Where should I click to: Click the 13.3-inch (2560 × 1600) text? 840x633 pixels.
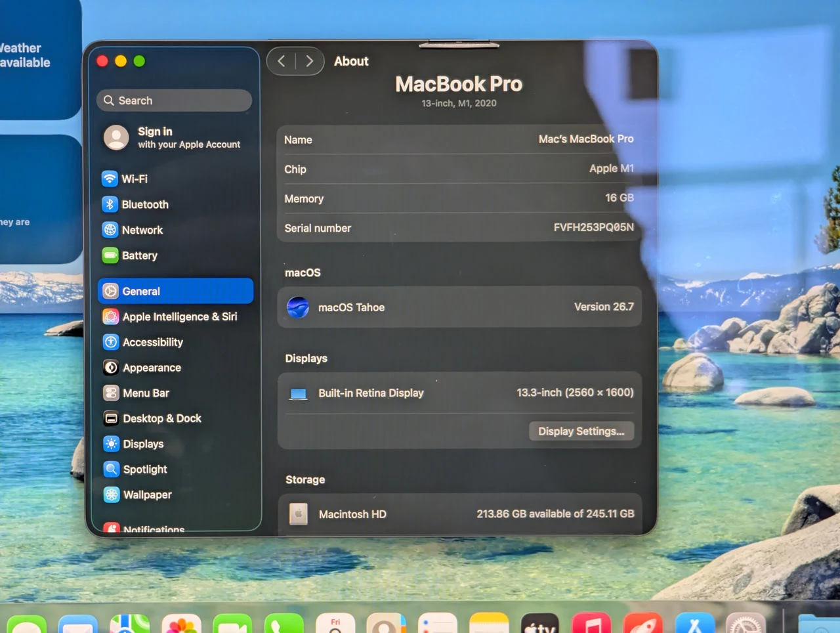[x=575, y=392]
